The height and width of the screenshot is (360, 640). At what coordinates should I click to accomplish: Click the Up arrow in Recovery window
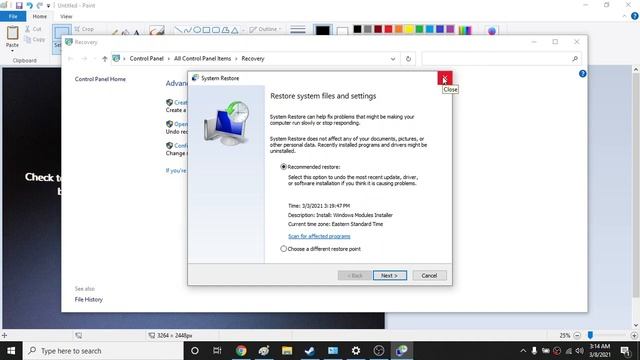pos(104,59)
